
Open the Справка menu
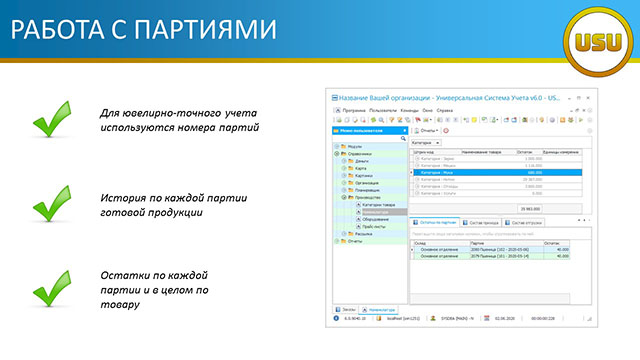(444, 110)
